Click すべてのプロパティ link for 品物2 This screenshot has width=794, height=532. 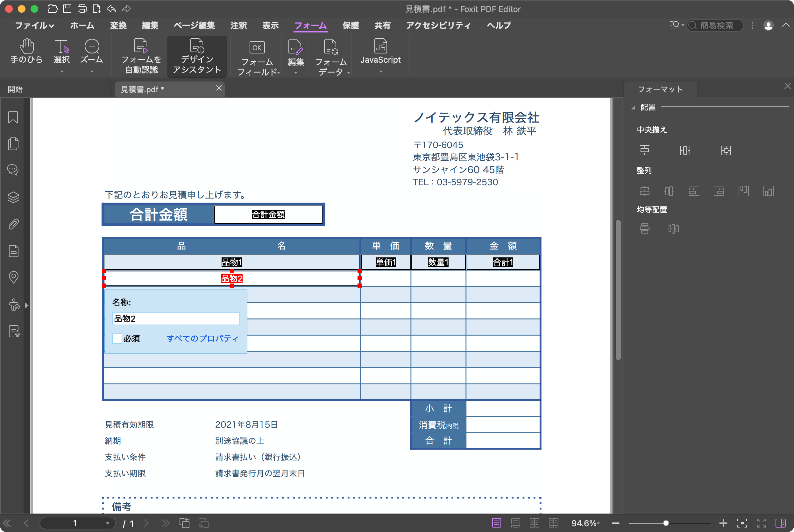pos(202,339)
